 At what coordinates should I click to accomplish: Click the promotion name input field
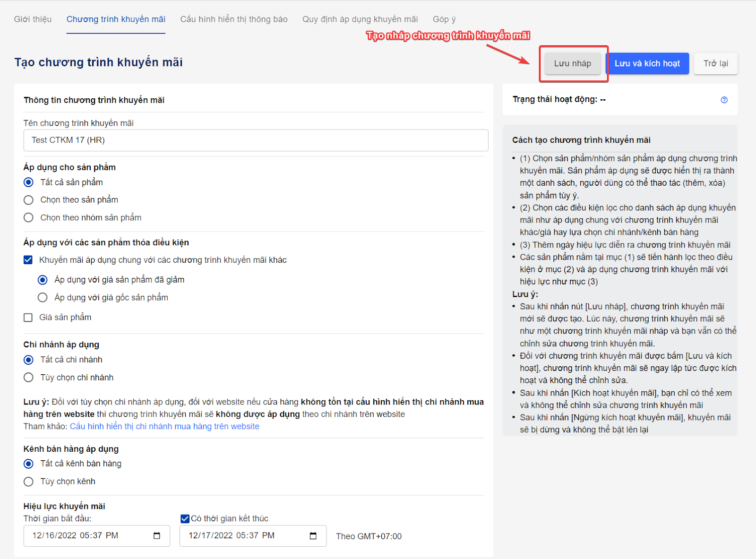tap(256, 140)
